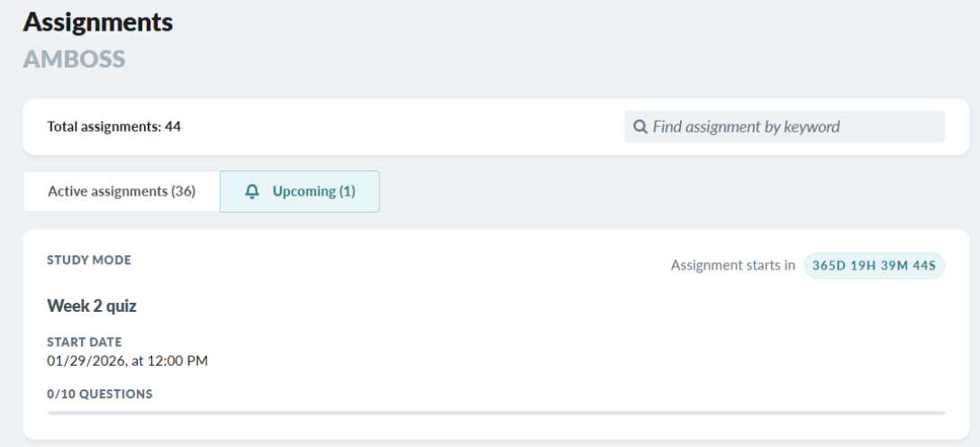980x447 pixels.
Task: Click the Total assignments: 44 label
Action: pyautogui.click(x=114, y=127)
